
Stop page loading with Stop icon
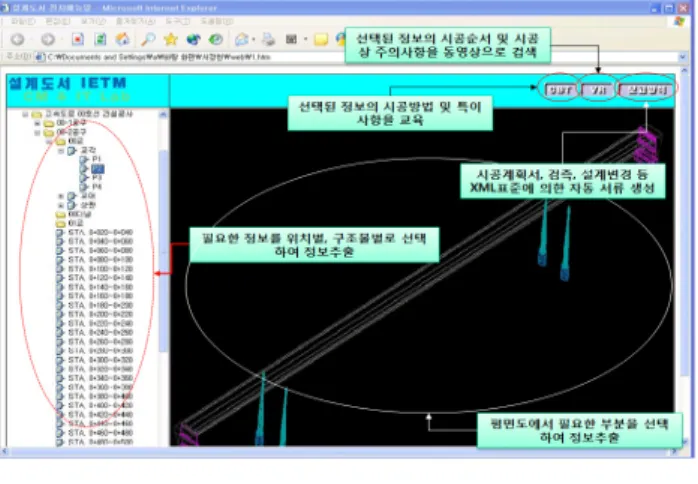point(78,40)
